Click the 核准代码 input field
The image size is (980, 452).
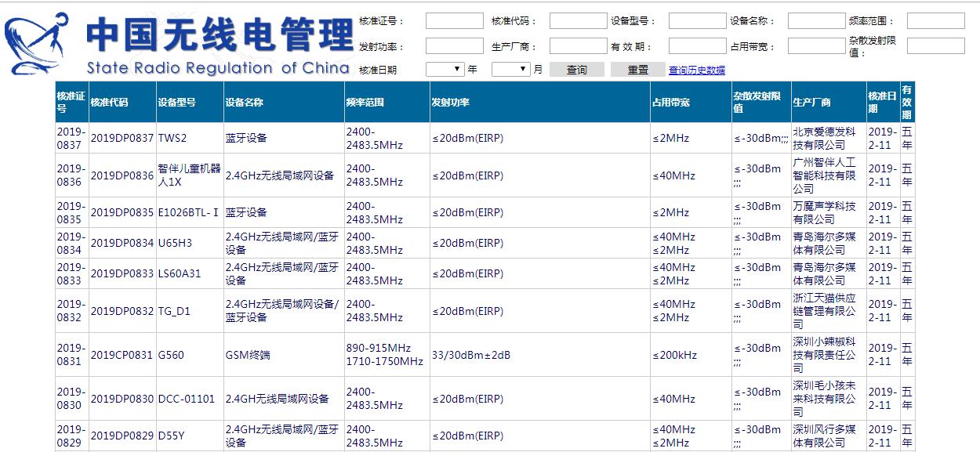pos(578,20)
